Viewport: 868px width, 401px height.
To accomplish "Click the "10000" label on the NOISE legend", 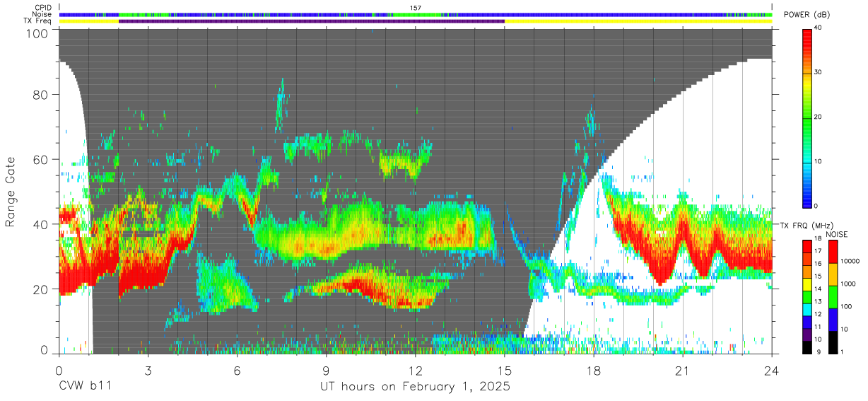I will tap(850, 262).
